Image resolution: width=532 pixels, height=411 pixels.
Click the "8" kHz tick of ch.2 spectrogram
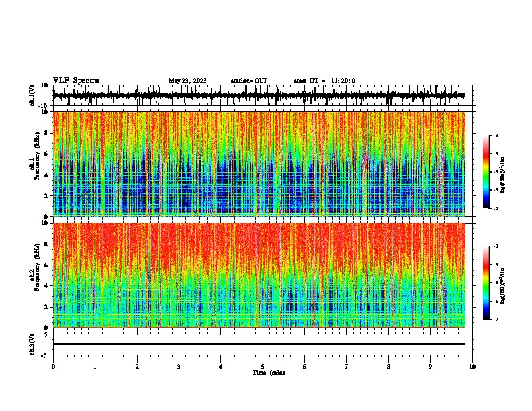(47, 244)
